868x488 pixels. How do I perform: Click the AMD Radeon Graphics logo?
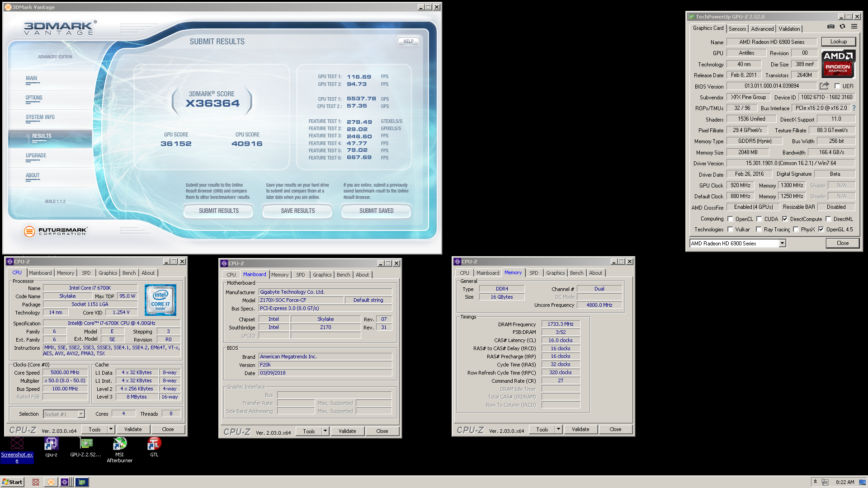838,63
